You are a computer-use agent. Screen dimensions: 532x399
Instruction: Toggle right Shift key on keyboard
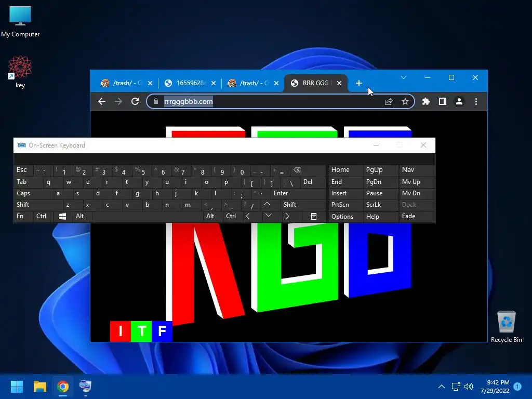pos(303,205)
